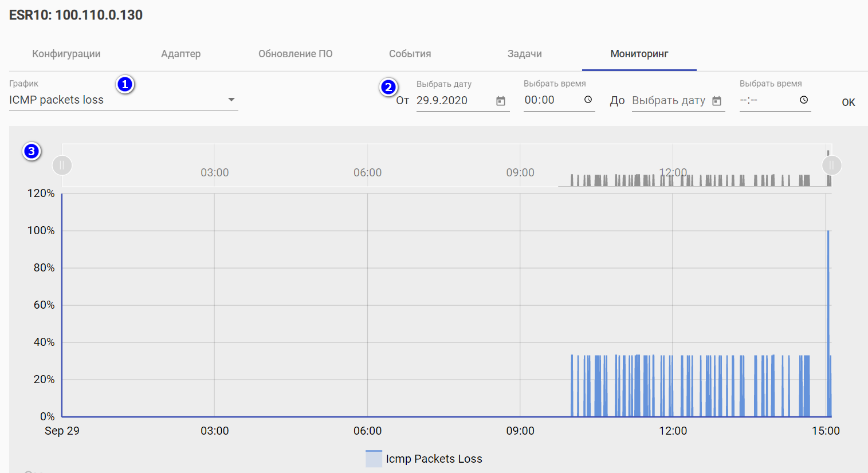Click the blue annotation marker number 3
The width and height of the screenshot is (868, 473).
[x=32, y=151]
